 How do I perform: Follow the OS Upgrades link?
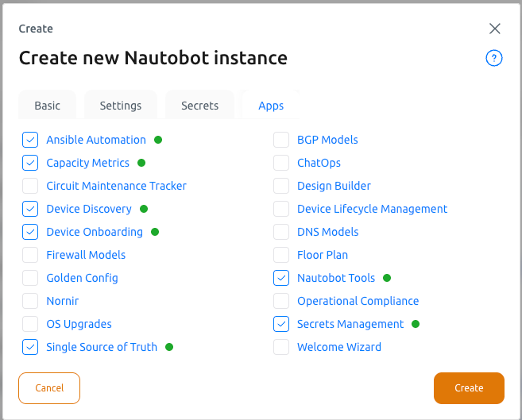point(79,324)
